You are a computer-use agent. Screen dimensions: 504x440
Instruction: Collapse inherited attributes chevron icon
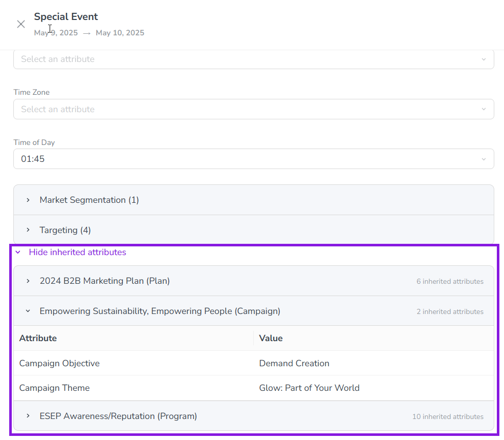click(x=18, y=253)
